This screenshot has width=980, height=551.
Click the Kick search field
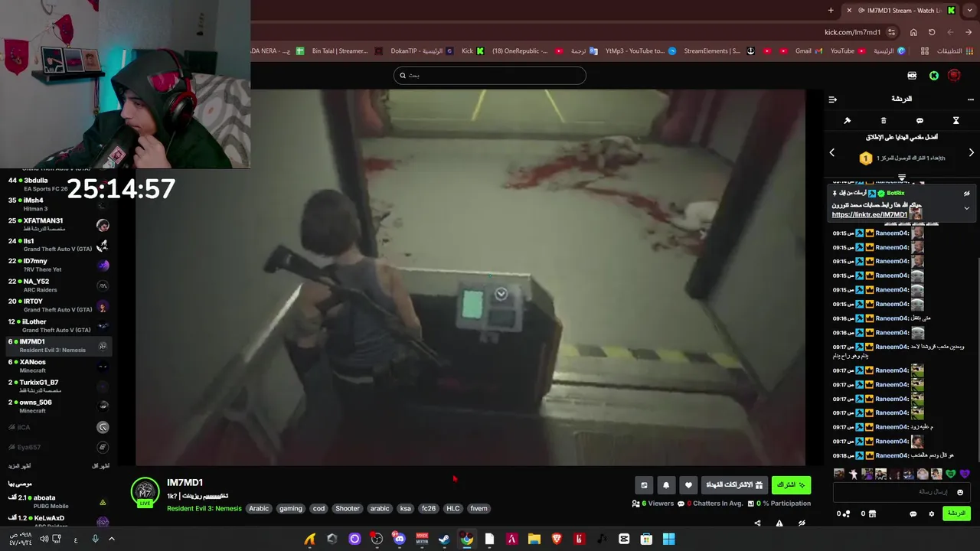490,75
